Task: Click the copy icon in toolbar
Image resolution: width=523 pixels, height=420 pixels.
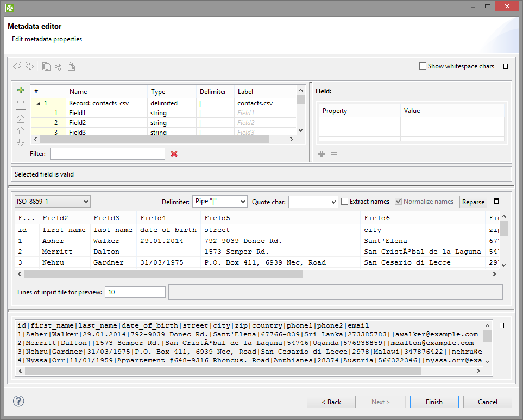Action: click(47, 66)
